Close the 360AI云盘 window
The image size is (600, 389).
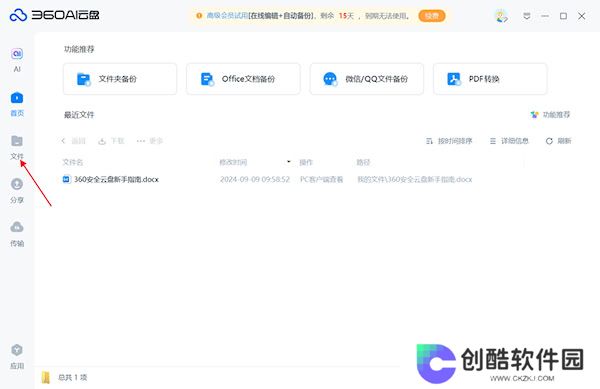point(582,16)
